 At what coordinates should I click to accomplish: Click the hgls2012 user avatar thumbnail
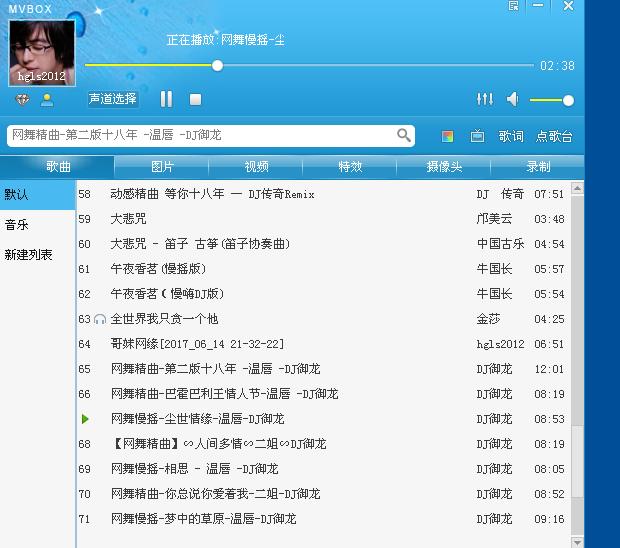tap(42, 52)
